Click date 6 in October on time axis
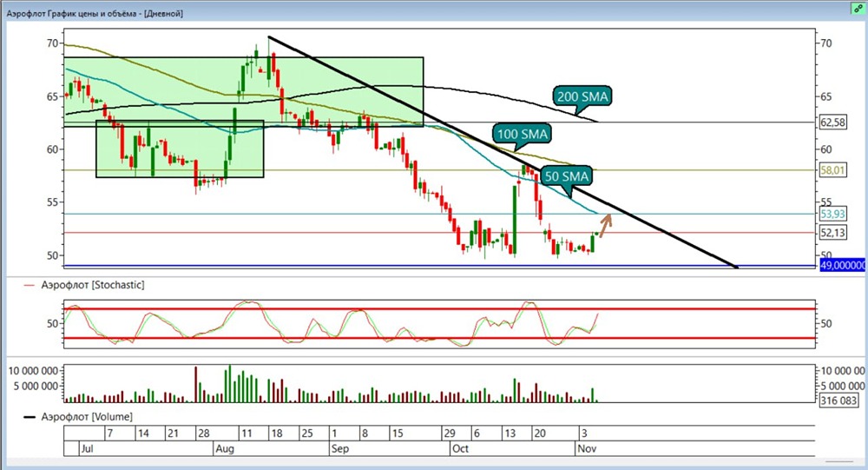Image resolution: width=868 pixels, height=470 pixels. pos(477,434)
